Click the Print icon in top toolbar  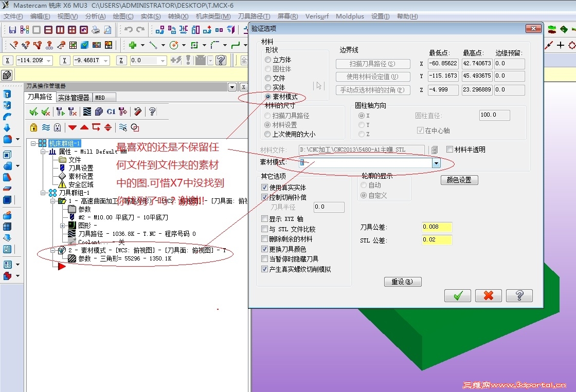coord(96,30)
